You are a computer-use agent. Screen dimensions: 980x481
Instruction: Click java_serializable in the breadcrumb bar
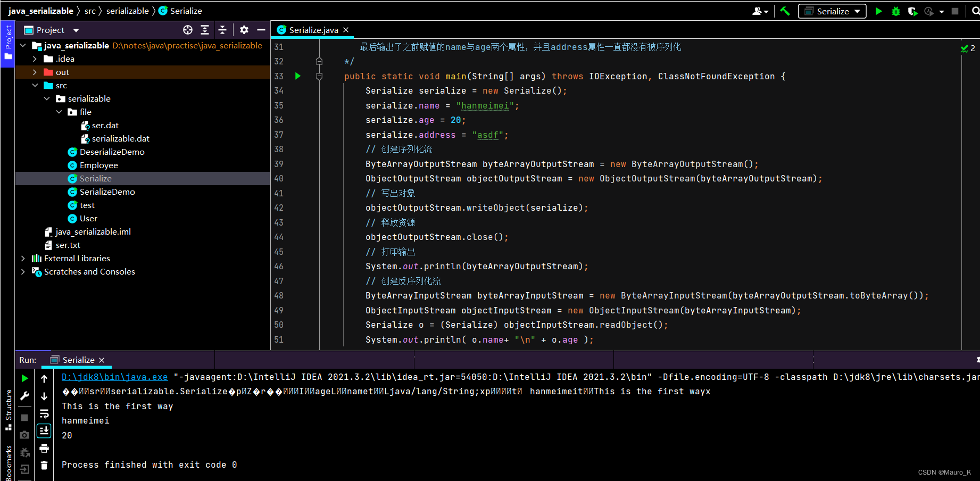[41, 11]
